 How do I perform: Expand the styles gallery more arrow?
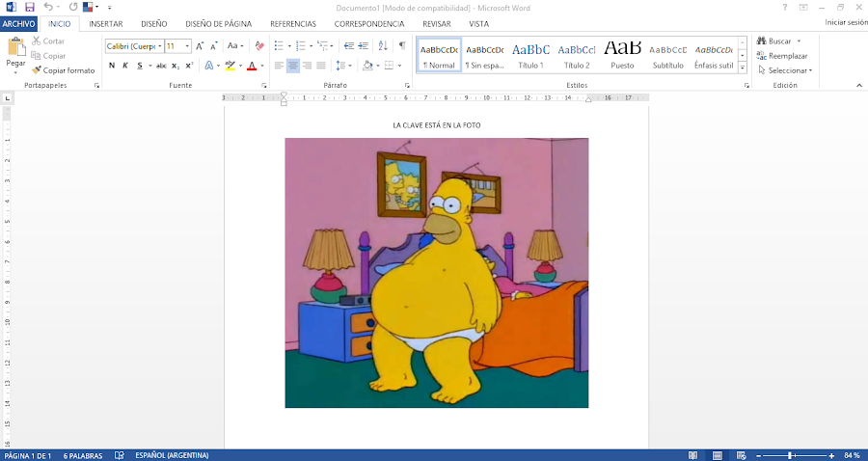point(743,68)
